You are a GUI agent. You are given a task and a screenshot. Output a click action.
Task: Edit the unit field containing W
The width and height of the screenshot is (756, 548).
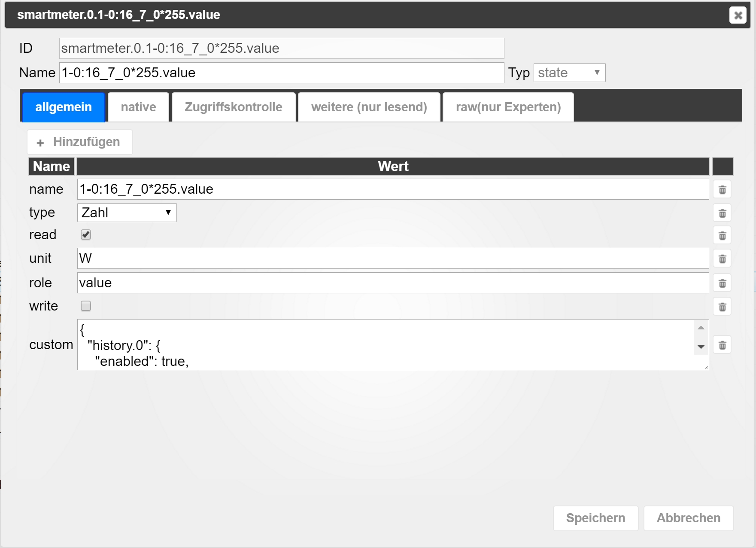coord(393,258)
